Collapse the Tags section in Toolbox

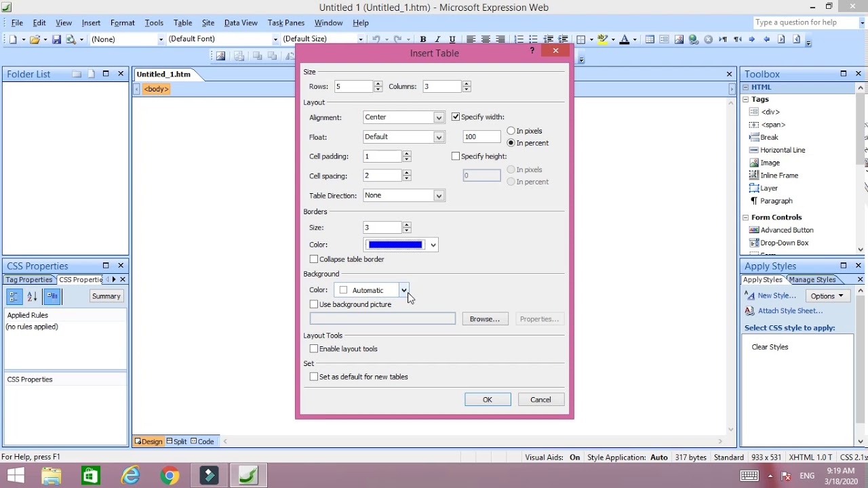(745, 99)
